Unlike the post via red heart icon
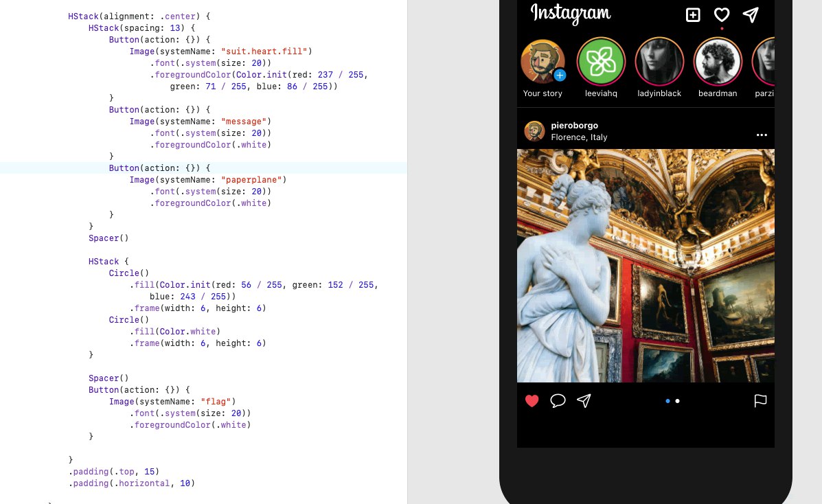Image resolution: width=822 pixels, height=504 pixels. 532,401
